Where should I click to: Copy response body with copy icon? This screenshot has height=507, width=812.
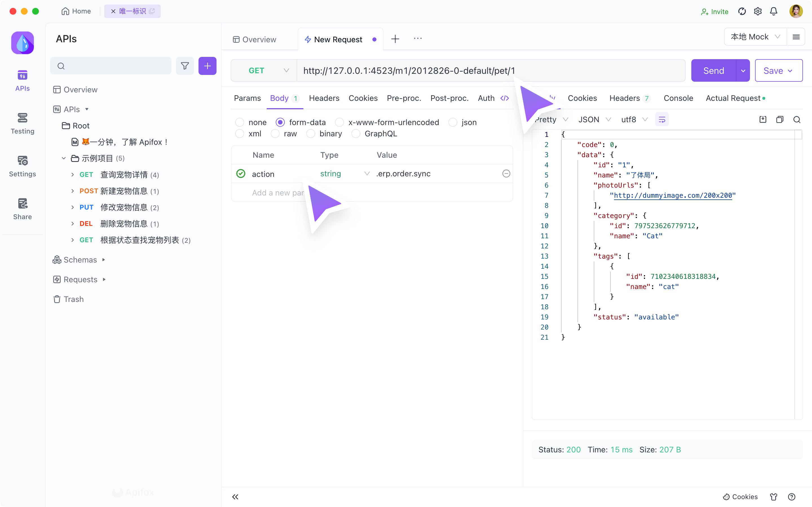click(x=780, y=120)
